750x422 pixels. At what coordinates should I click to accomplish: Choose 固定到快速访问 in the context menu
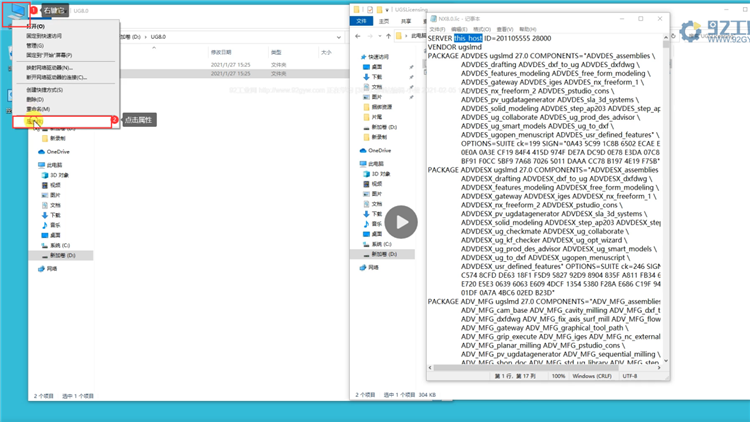[44, 36]
